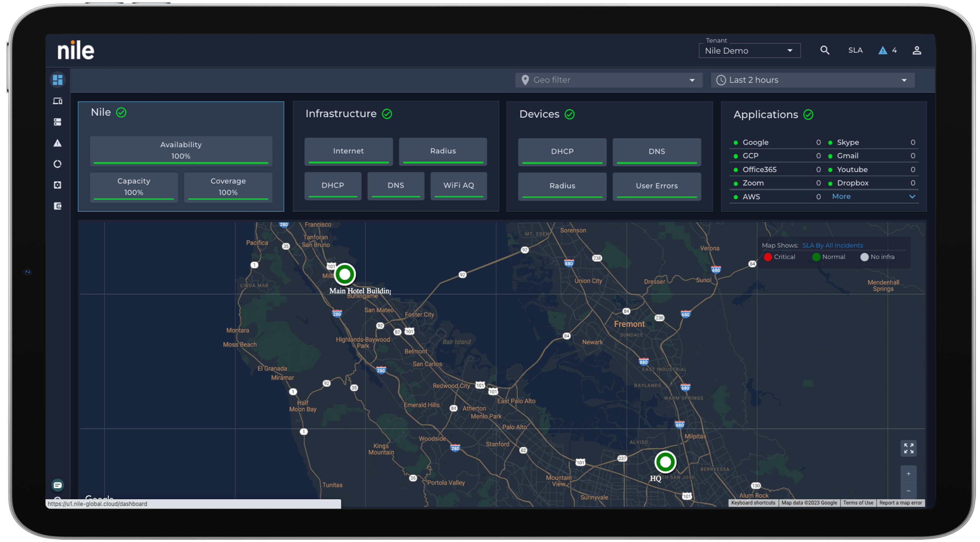Image resolution: width=980 pixels, height=542 pixels.
Task: Select the User Errors devices tile
Action: (656, 186)
